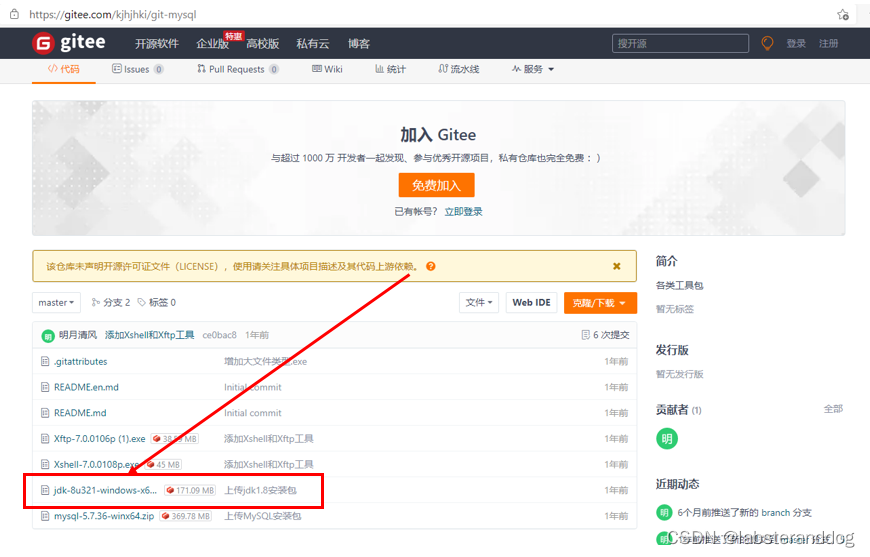This screenshot has height=557, width=870.
Task: Click author name 明月清风
Action: pos(78,335)
